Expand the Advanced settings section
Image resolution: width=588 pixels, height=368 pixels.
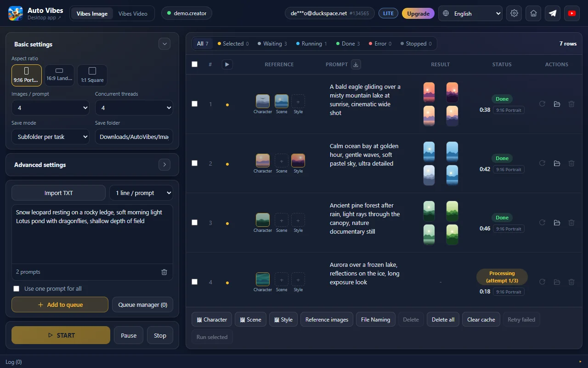coord(164,165)
